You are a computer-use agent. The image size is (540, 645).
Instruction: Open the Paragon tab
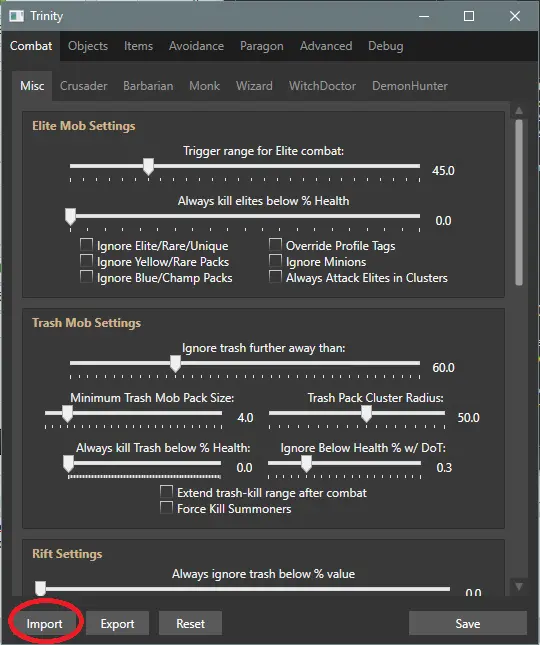(262, 46)
